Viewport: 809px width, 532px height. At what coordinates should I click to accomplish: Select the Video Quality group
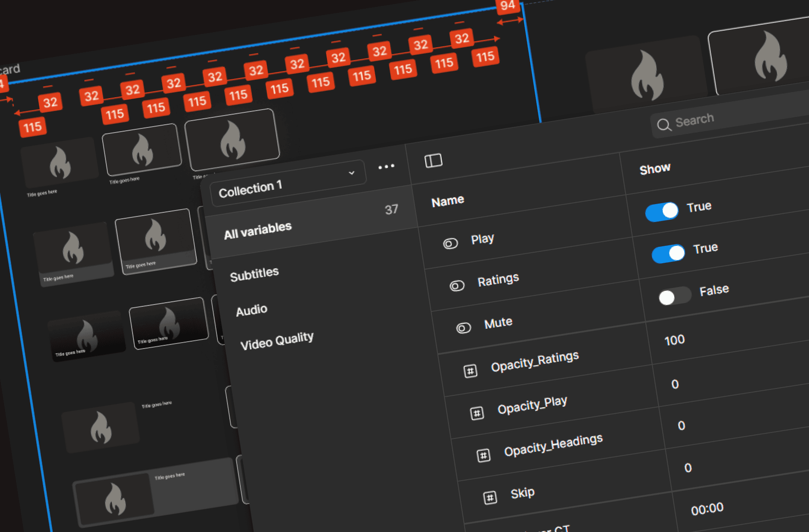pyautogui.click(x=277, y=341)
